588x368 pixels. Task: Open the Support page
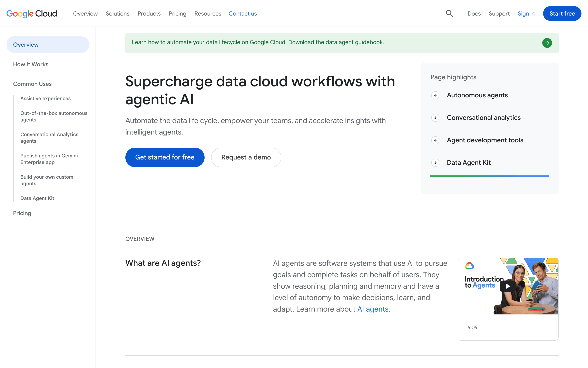click(x=499, y=14)
